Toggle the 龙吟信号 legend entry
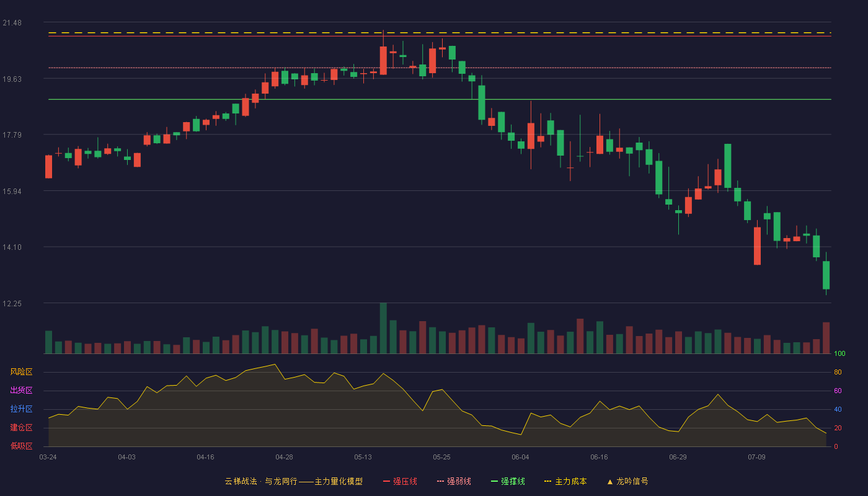 click(627, 481)
